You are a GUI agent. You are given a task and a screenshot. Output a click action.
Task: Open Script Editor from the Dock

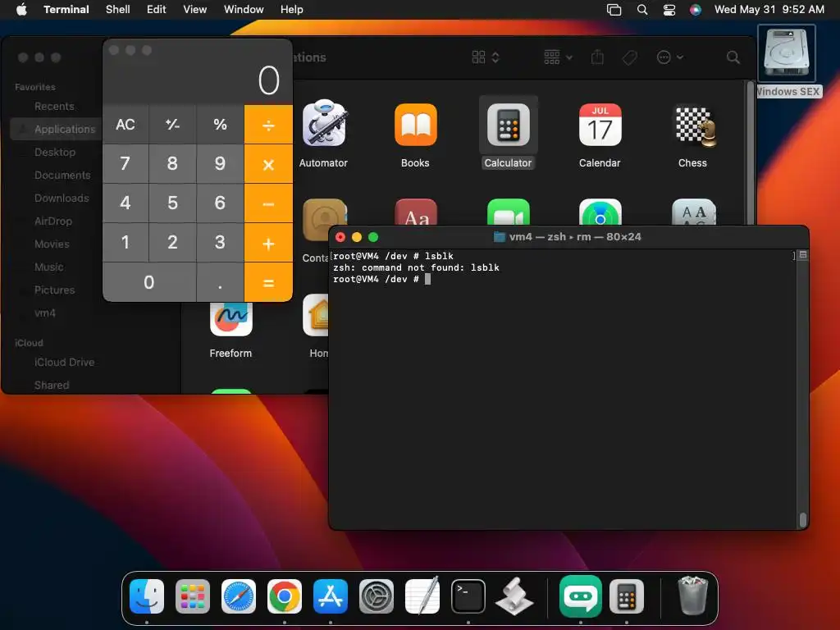[x=514, y=596]
